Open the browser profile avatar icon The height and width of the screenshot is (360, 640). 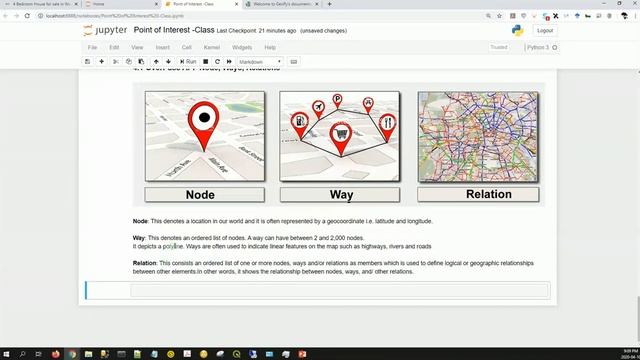point(624,16)
